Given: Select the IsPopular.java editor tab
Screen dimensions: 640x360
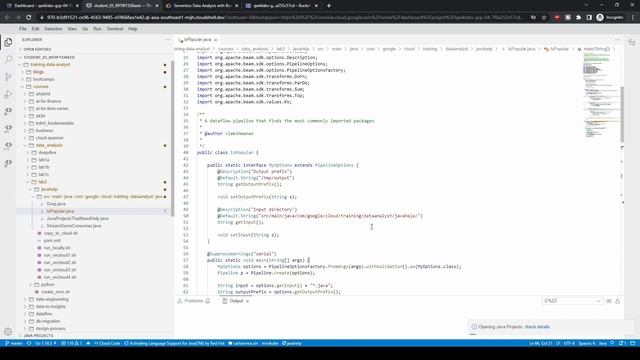Looking at the screenshot, I should click(198, 40).
